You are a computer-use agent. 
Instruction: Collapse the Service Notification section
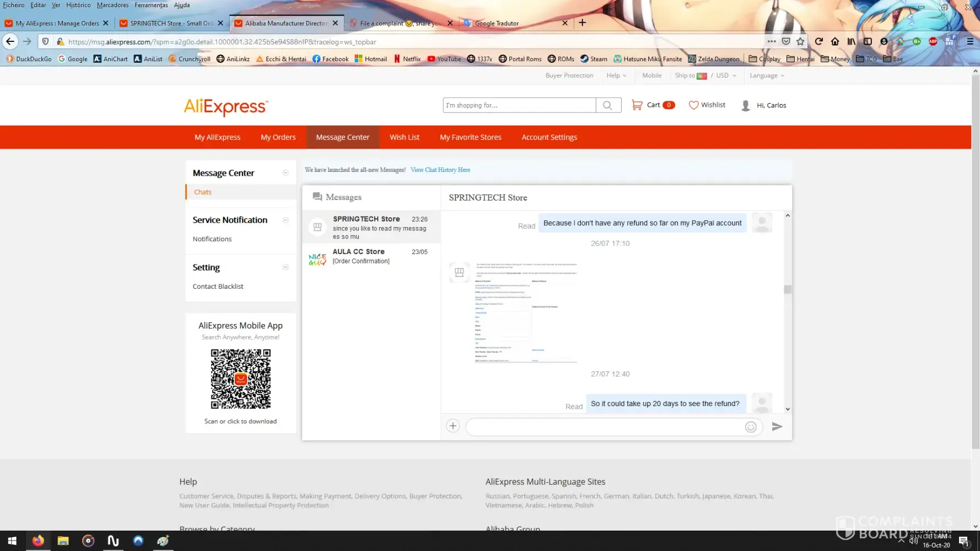[x=286, y=220]
